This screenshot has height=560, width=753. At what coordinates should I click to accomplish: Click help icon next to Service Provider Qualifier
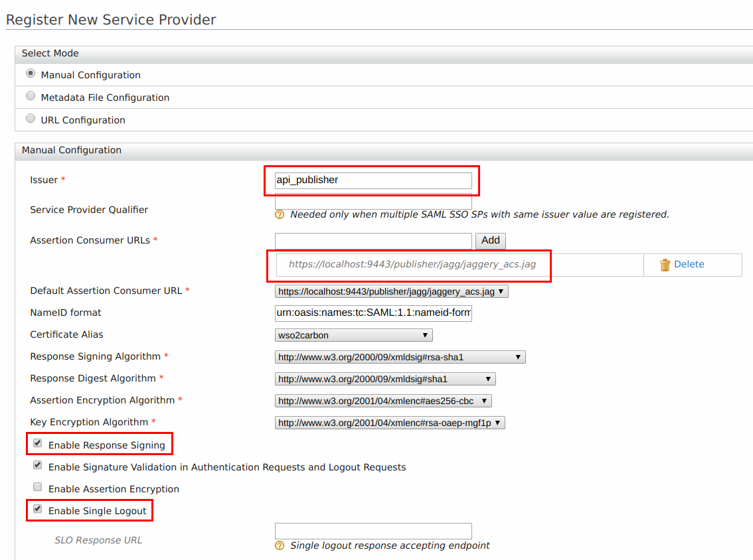[x=279, y=214]
